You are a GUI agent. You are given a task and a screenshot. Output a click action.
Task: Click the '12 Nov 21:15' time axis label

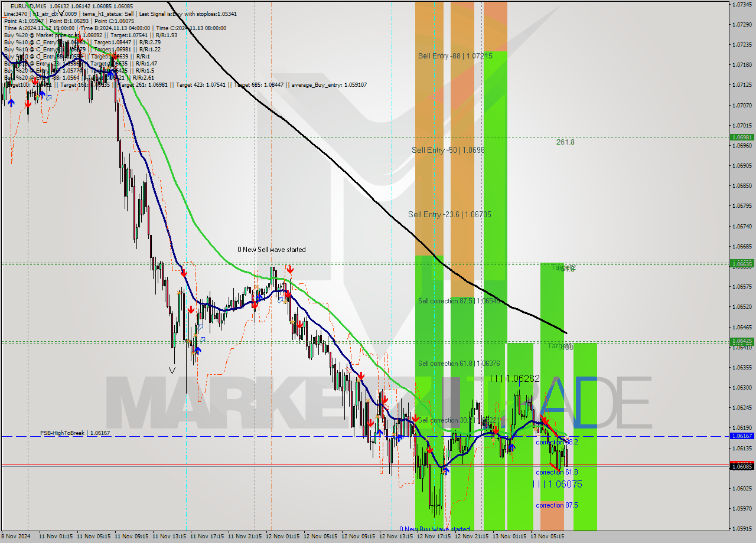[x=472, y=537]
